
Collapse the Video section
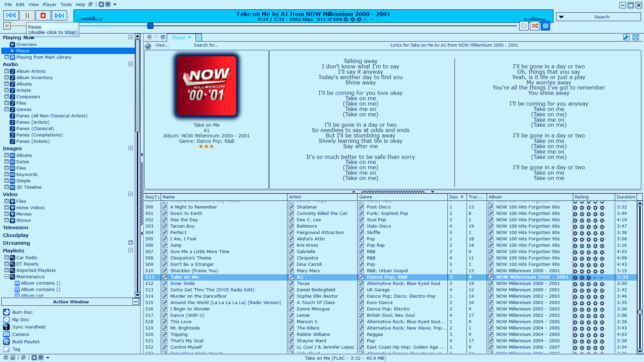pos(130,194)
